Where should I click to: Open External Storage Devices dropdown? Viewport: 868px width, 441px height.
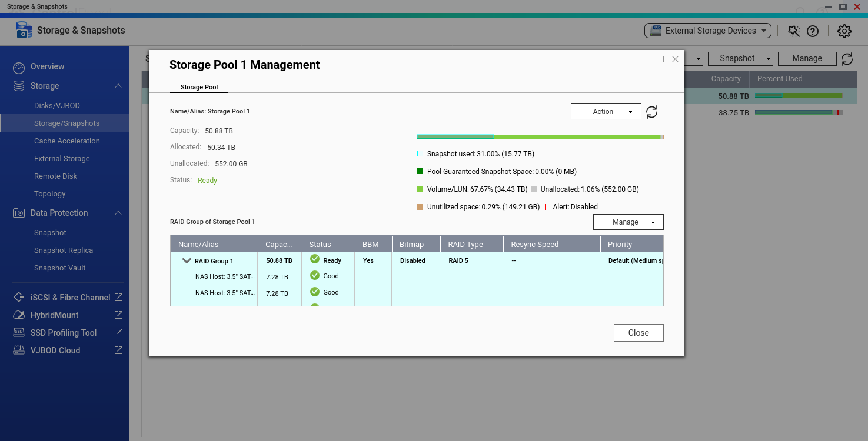(707, 31)
